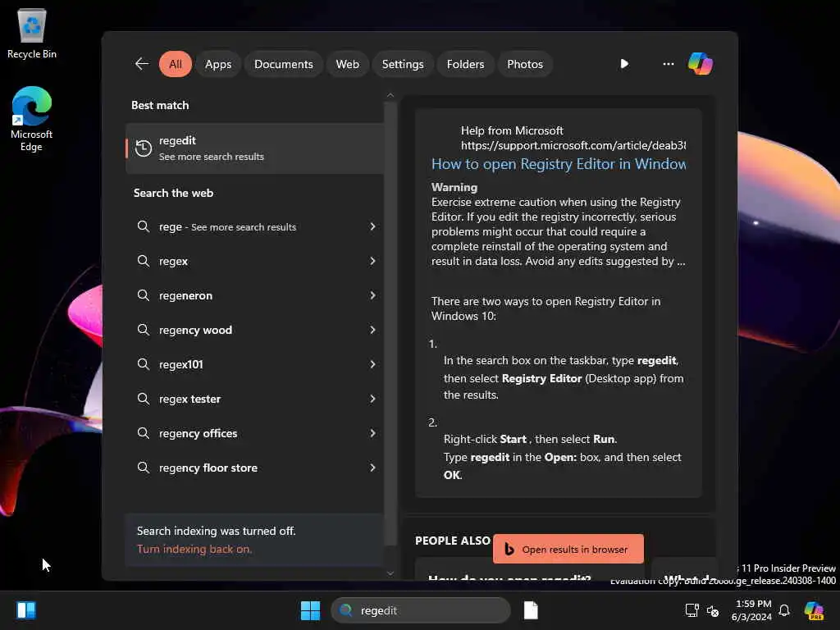This screenshot has width=840, height=630.
Task: Click the regeneron suggestion text
Action: pos(185,295)
